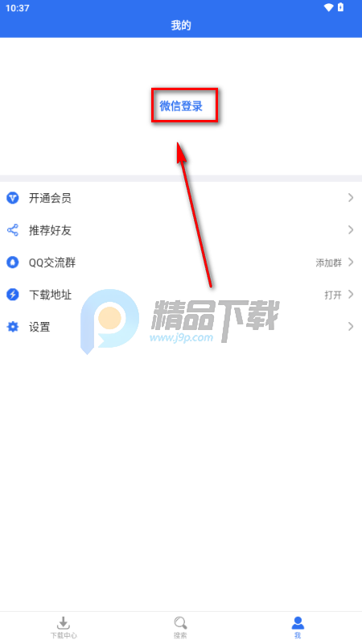The height and width of the screenshot is (644, 362).
Task: Open chevron next to 打开
Action: coord(351,294)
